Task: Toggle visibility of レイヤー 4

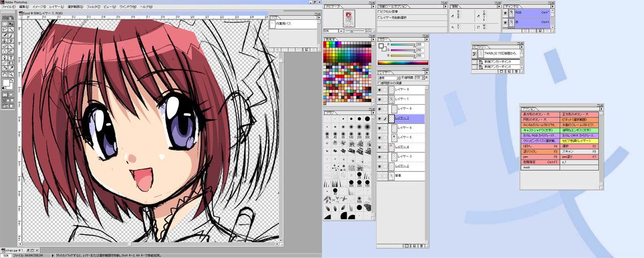Action: tap(380, 147)
